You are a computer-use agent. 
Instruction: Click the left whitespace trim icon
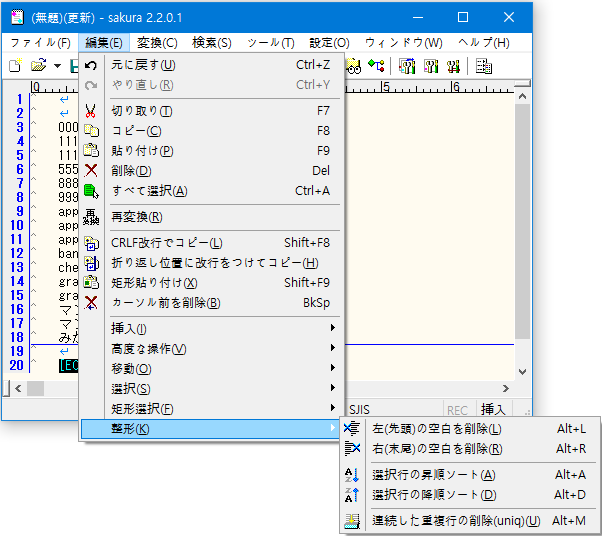pyautogui.click(x=352, y=428)
